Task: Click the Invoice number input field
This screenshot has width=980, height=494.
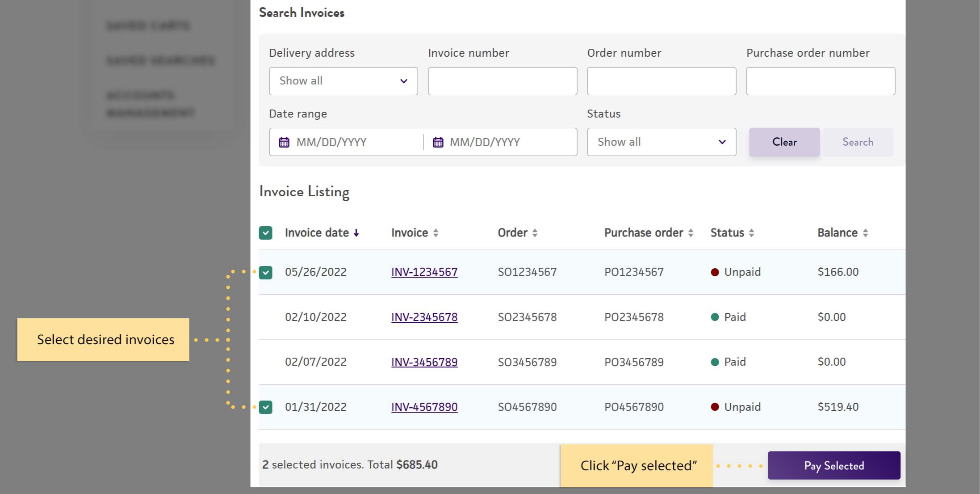Action: click(x=502, y=81)
